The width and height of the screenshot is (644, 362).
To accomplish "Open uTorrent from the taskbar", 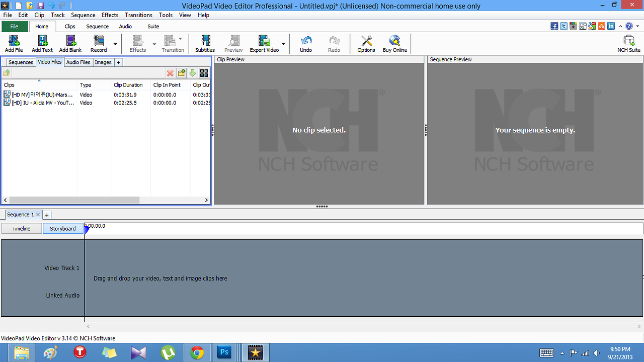I will coord(168,352).
